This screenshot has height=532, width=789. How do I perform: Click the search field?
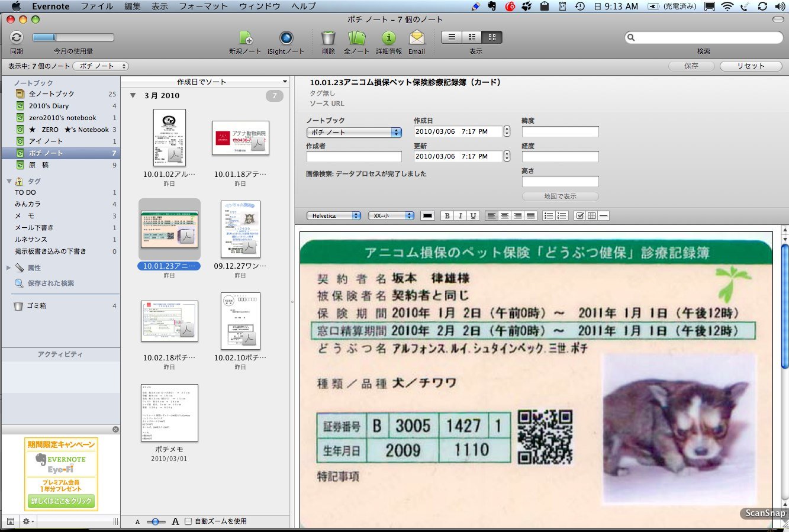[x=704, y=37]
